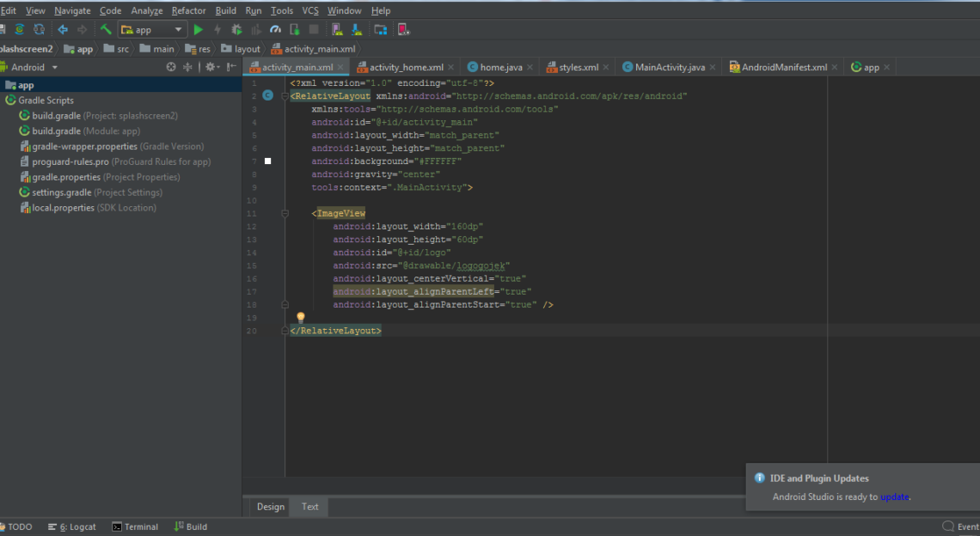The image size is (980, 536).
Task: Collapse the RelativeLayout fold on line 2
Action: [x=285, y=96]
